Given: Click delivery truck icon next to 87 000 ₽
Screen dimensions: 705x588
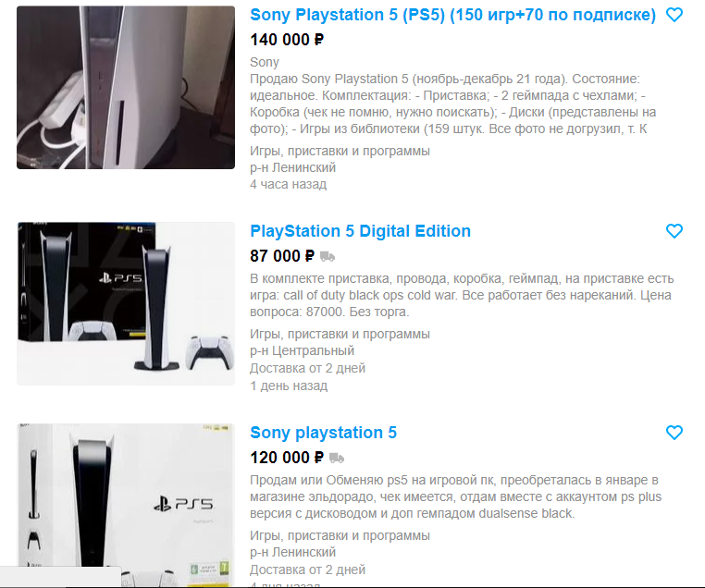Looking at the screenshot, I should coord(328,256).
